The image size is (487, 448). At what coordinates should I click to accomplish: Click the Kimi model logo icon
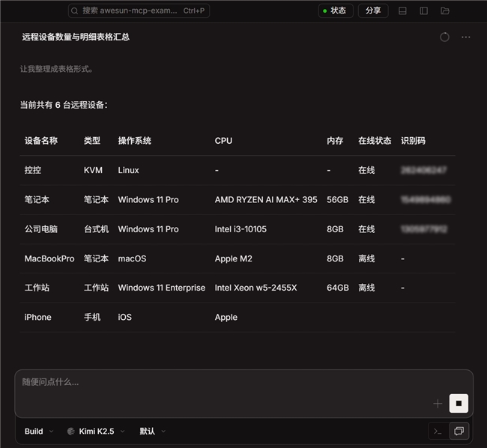[x=71, y=432]
